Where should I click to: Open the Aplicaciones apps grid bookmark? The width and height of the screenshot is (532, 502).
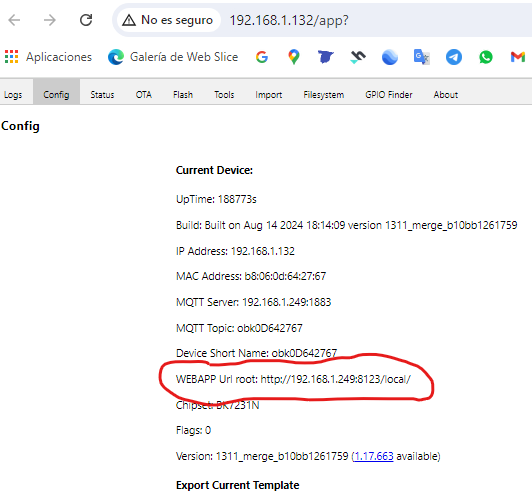click(x=48, y=57)
